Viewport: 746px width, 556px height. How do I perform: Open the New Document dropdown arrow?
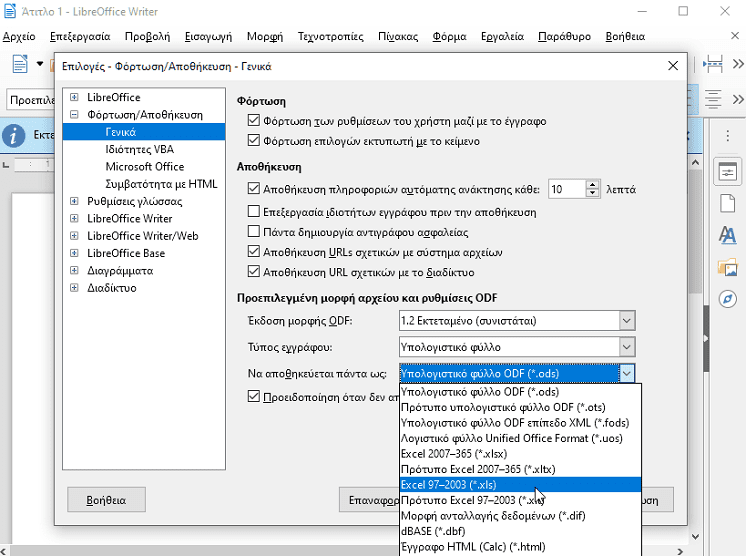(39, 64)
